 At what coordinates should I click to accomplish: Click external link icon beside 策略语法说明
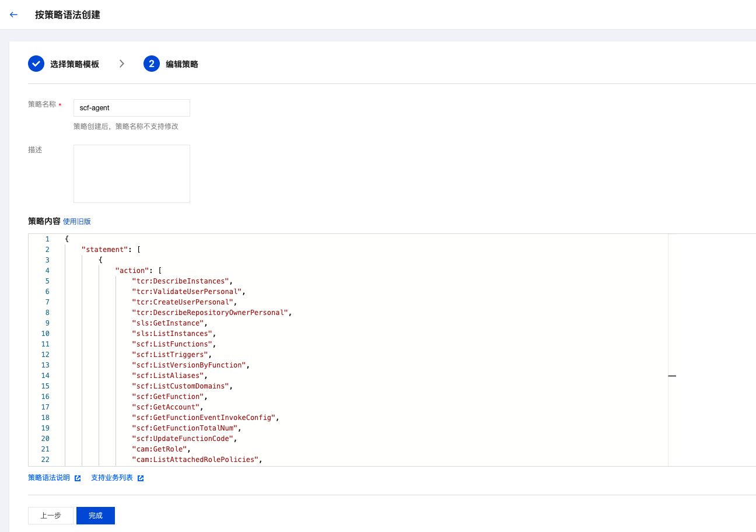click(x=78, y=478)
